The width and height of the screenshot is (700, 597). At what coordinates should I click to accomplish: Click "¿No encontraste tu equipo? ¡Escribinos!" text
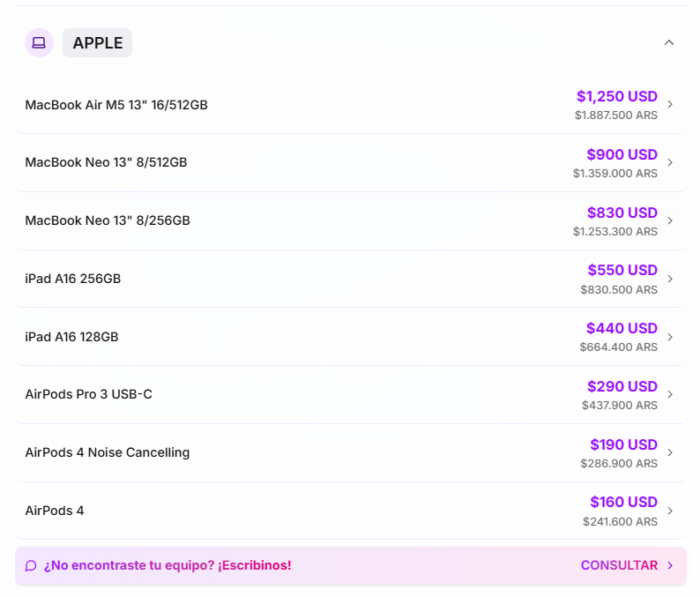click(168, 565)
